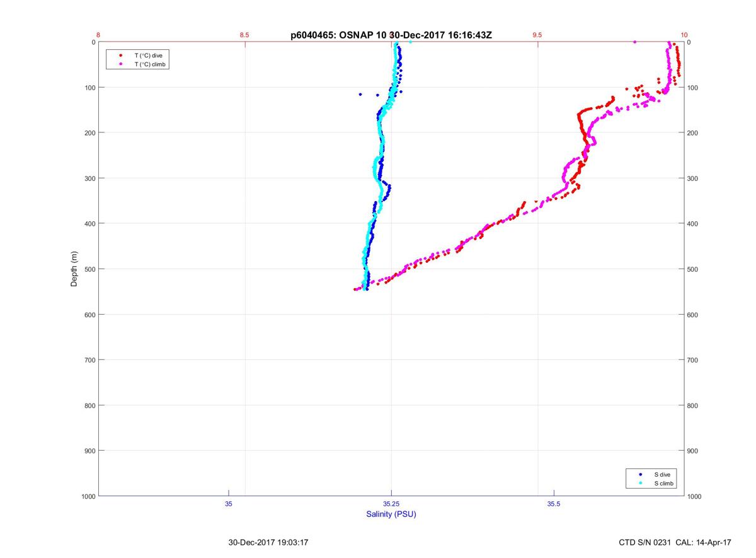Viewport: 756px width, 558px height.
Task: Click the left-axis 700 depth tick label
Action: tap(89, 360)
